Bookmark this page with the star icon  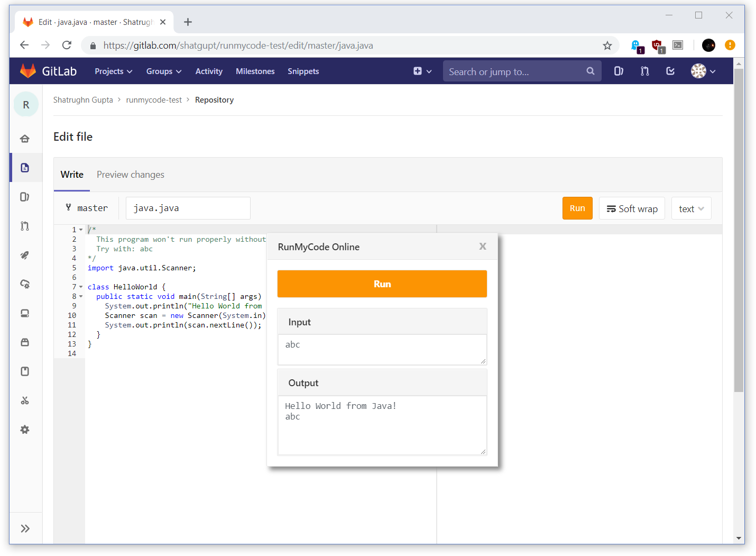tap(607, 45)
